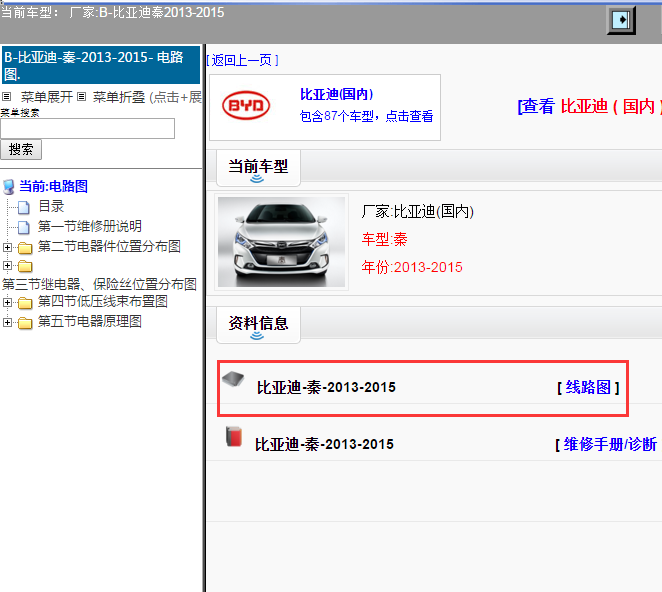Select 第三节继电器、保险丝位置分布图 label
The image size is (662, 592).
click(x=100, y=284)
